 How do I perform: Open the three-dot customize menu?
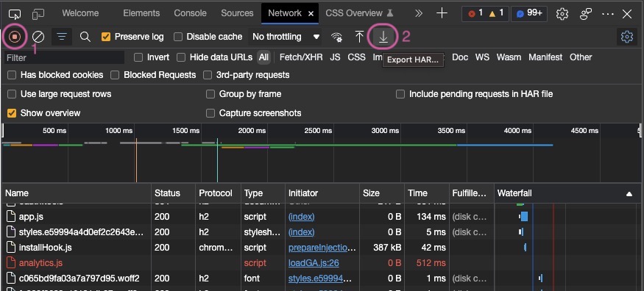pyautogui.click(x=607, y=14)
